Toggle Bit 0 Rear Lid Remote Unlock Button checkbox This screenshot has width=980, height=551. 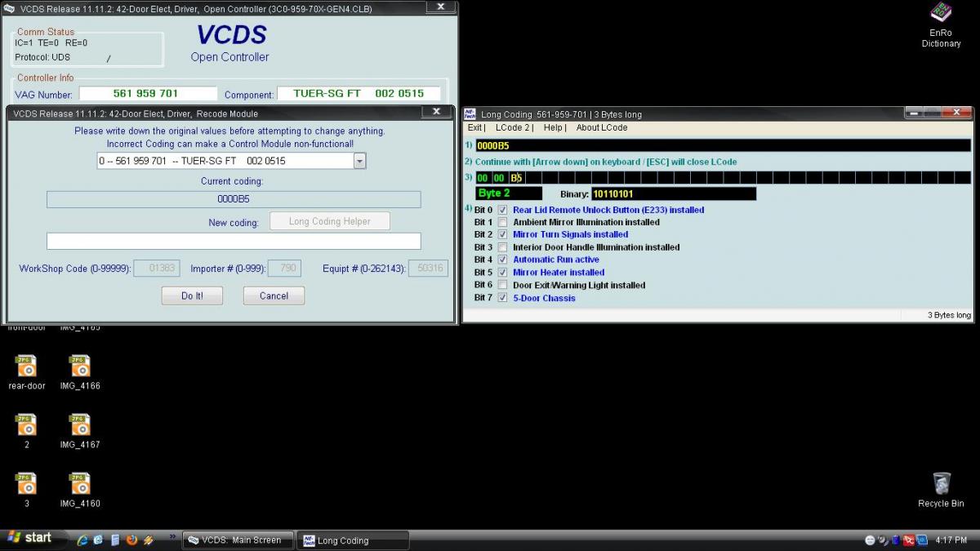coord(503,210)
